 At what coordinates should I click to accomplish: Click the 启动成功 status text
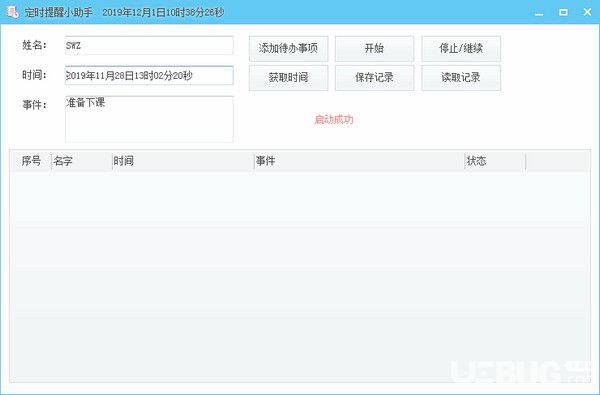334,120
